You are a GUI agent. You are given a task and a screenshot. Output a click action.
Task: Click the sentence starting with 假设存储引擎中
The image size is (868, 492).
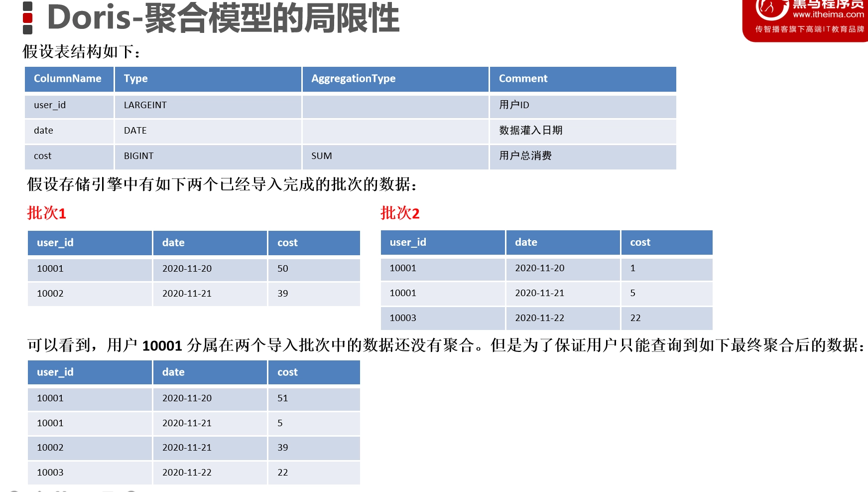pos(222,184)
